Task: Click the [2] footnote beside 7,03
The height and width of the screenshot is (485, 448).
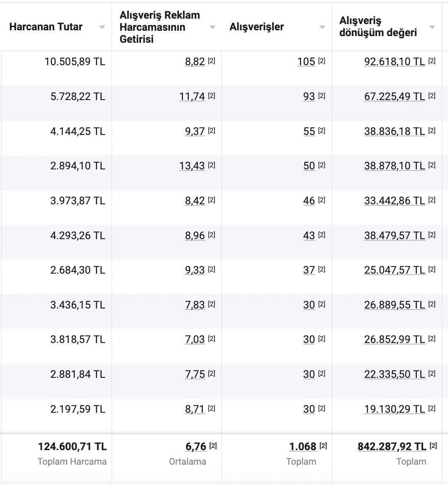Action: (212, 339)
